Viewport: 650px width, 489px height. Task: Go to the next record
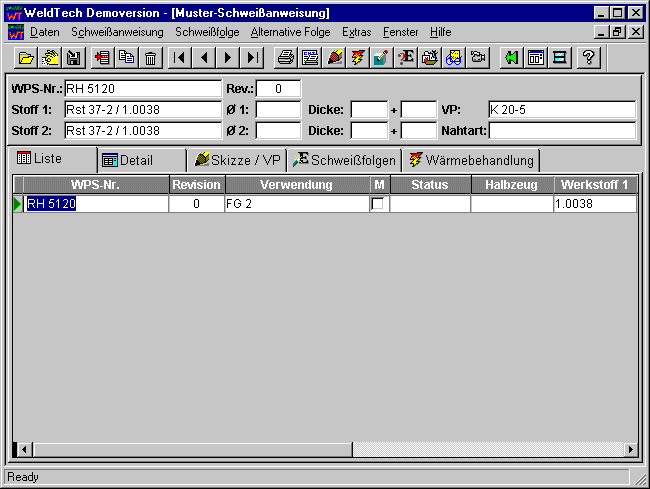[229, 58]
